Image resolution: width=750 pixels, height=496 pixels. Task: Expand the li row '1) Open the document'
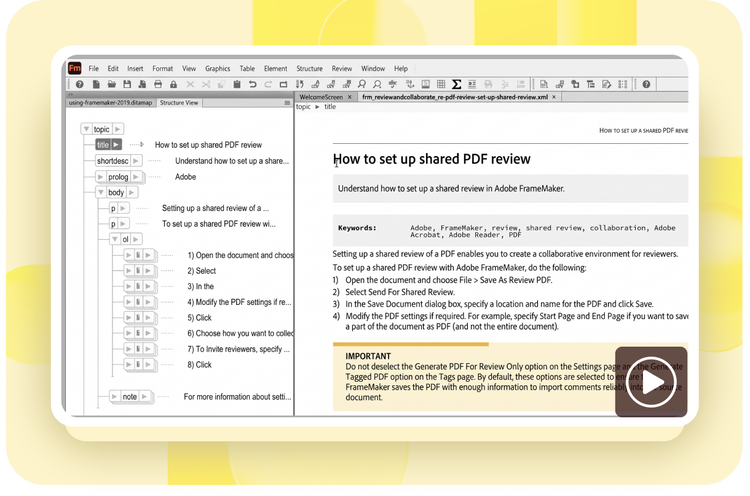(128, 255)
